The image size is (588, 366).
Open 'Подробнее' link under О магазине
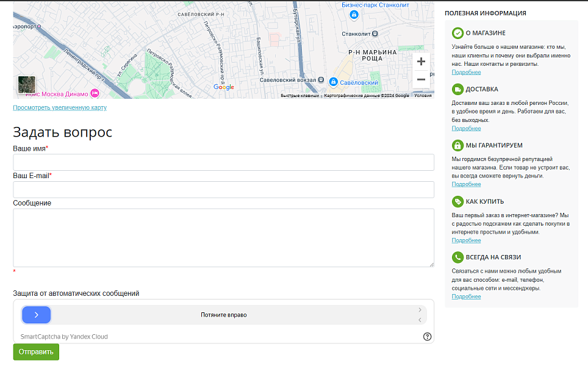466,73
